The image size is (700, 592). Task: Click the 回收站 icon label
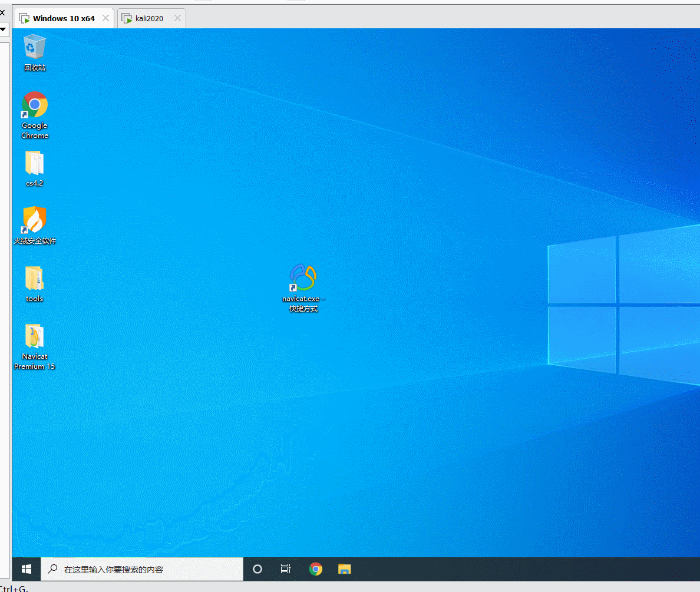34,67
